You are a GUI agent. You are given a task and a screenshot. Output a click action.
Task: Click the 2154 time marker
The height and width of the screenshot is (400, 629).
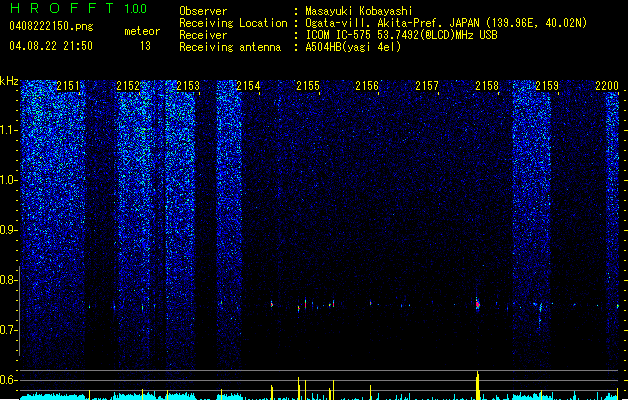[x=248, y=86]
